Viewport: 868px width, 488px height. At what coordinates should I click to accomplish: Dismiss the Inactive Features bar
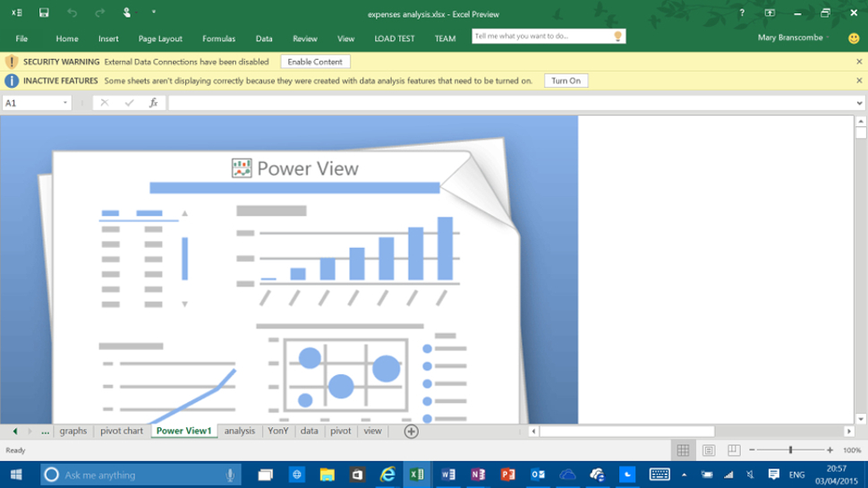859,81
